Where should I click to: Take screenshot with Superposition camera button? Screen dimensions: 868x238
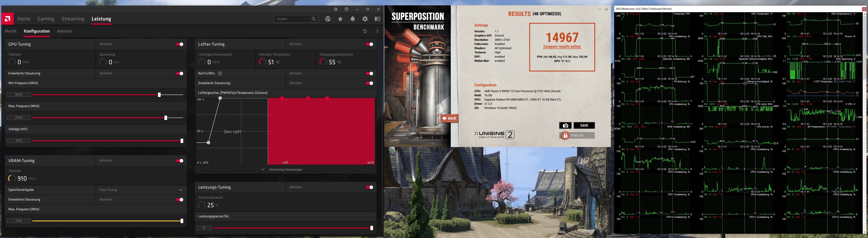pos(565,125)
